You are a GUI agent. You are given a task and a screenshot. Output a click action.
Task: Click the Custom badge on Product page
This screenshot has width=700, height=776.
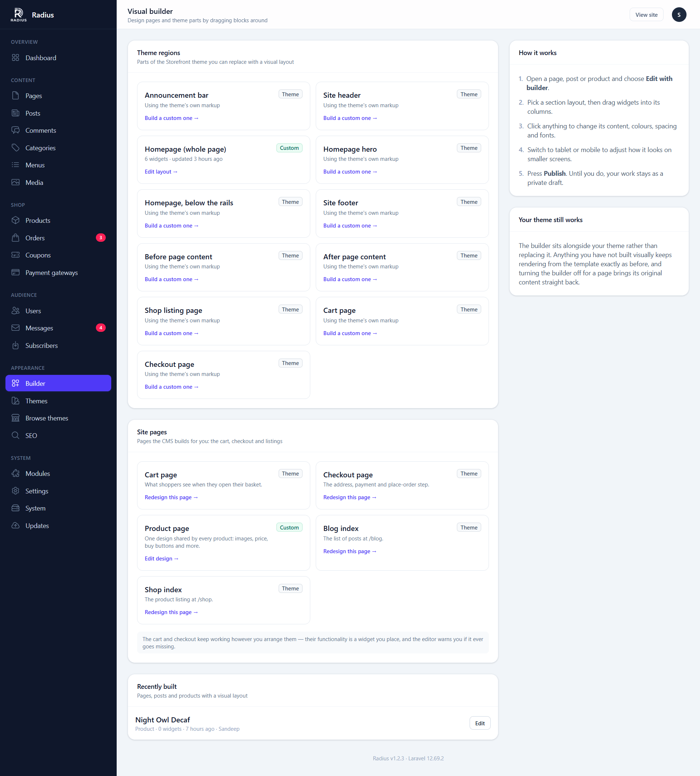(289, 527)
